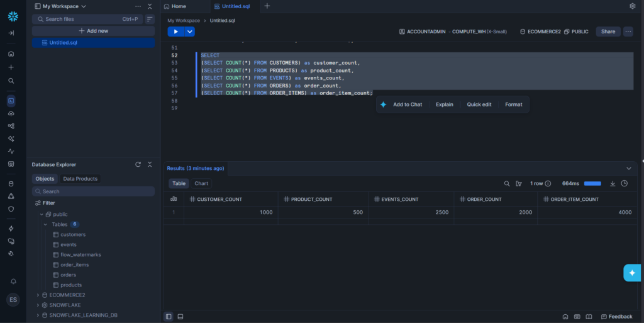This screenshot has width=644, height=323.
Task: Open the results filter icon
Action: (x=519, y=184)
